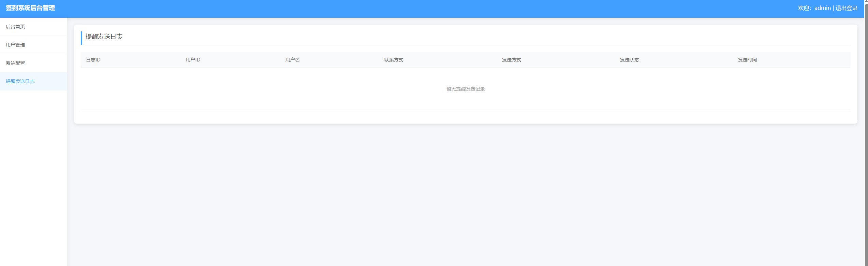Select the 发送方式 column header
Screen dimensions: 868x266
pos(511,60)
